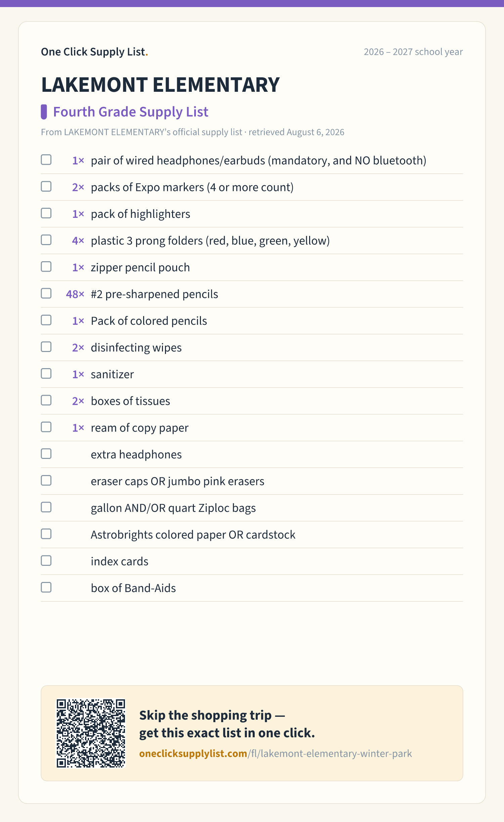504x822 pixels.
Task: Check off plastic 3 prong folders
Action: (46, 240)
